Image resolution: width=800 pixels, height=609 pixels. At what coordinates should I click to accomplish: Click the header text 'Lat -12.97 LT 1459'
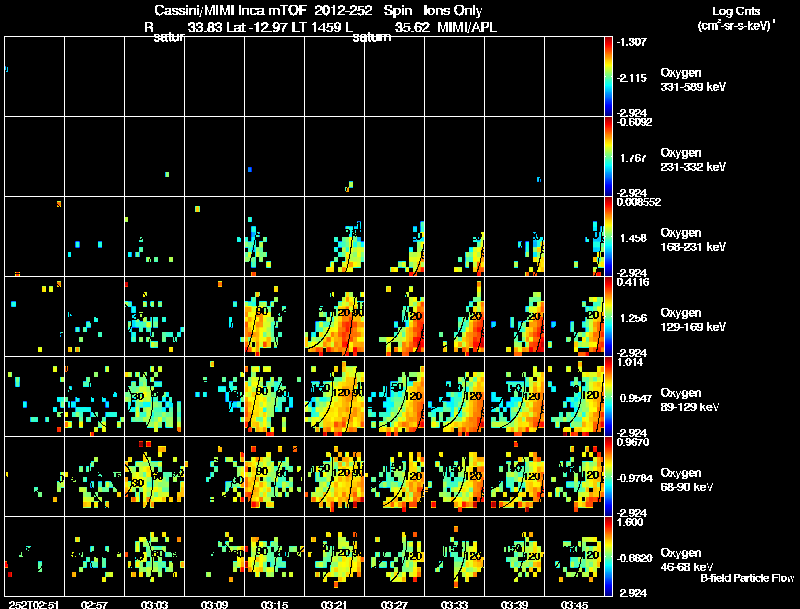[283, 28]
